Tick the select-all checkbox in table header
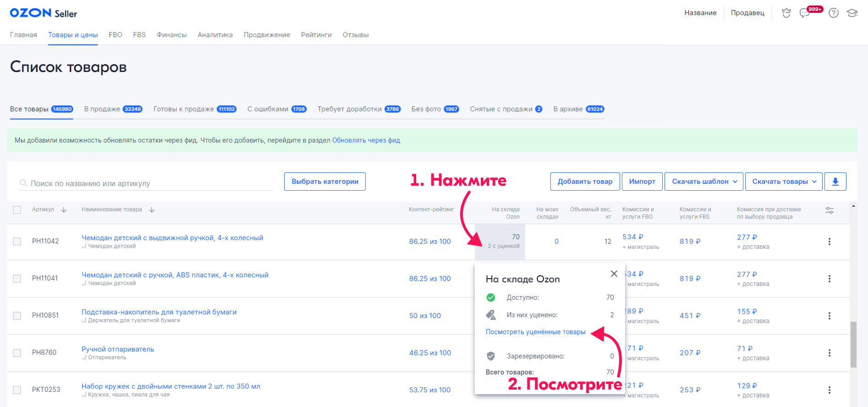The width and height of the screenshot is (868, 407). (17, 210)
